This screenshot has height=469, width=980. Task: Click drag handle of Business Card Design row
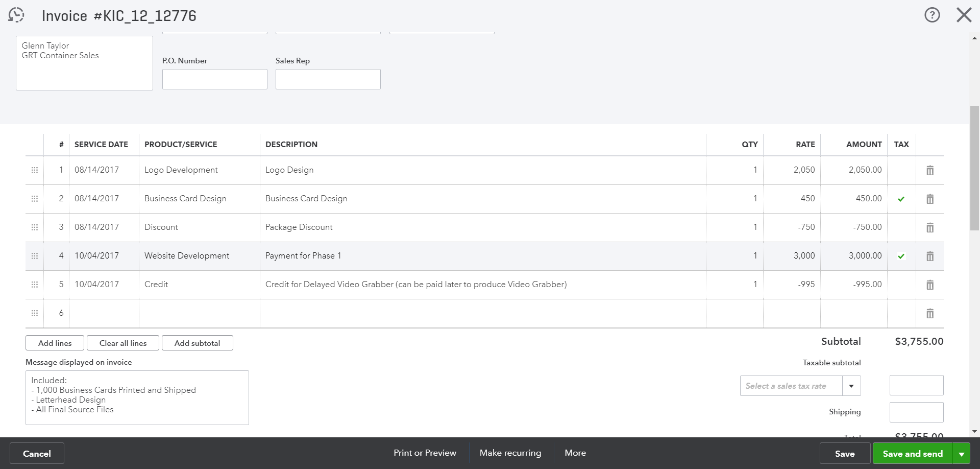[35, 199]
